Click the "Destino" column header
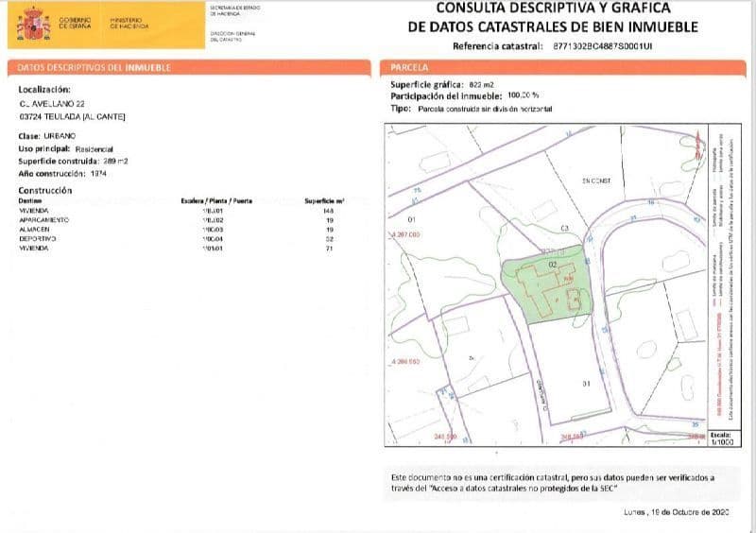The height and width of the screenshot is (533, 756). (x=30, y=200)
